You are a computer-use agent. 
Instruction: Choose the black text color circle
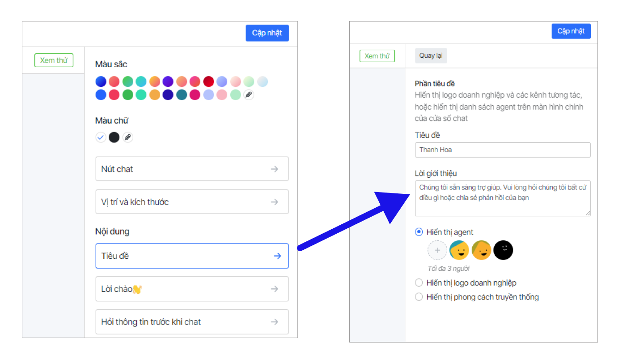point(114,137)
